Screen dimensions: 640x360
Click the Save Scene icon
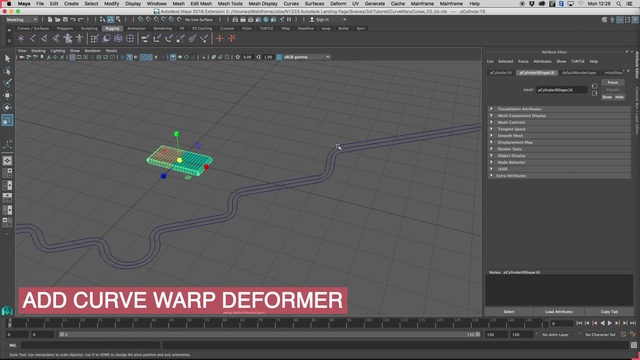(x=65, y=20)
